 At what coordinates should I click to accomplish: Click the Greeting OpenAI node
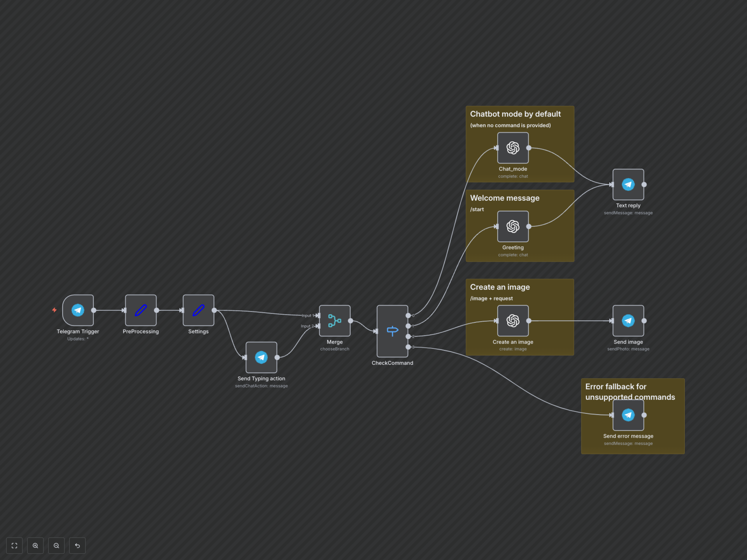513,226
